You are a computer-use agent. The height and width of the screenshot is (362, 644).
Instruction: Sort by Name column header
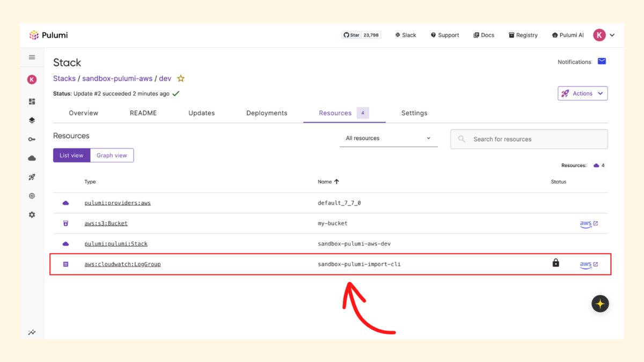pos(328,182)
